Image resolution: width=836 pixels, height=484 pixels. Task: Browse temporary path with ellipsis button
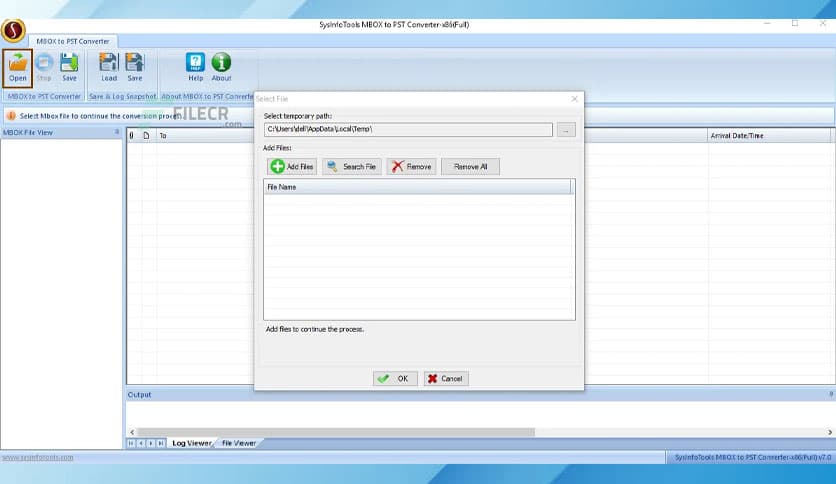566,130
